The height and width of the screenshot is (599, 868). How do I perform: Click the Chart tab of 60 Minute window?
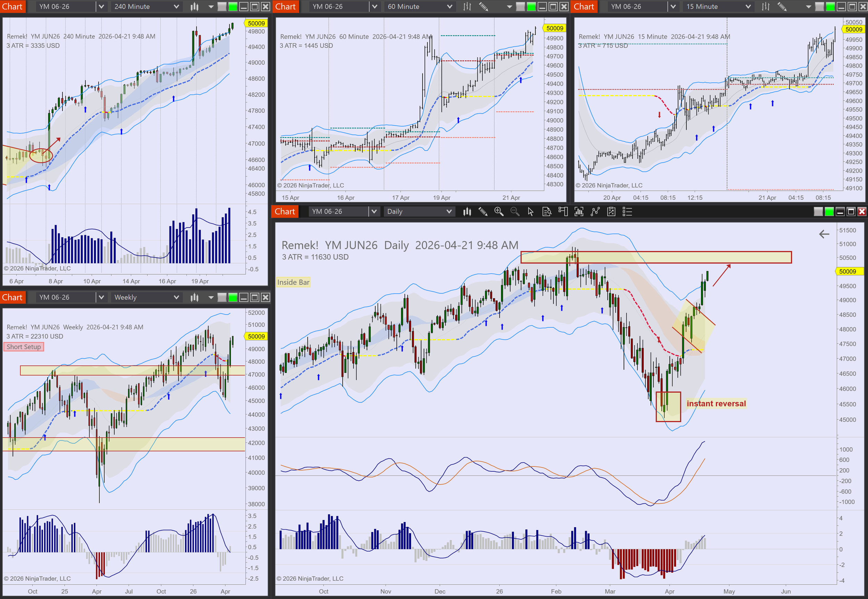click(x=285, y=6)
